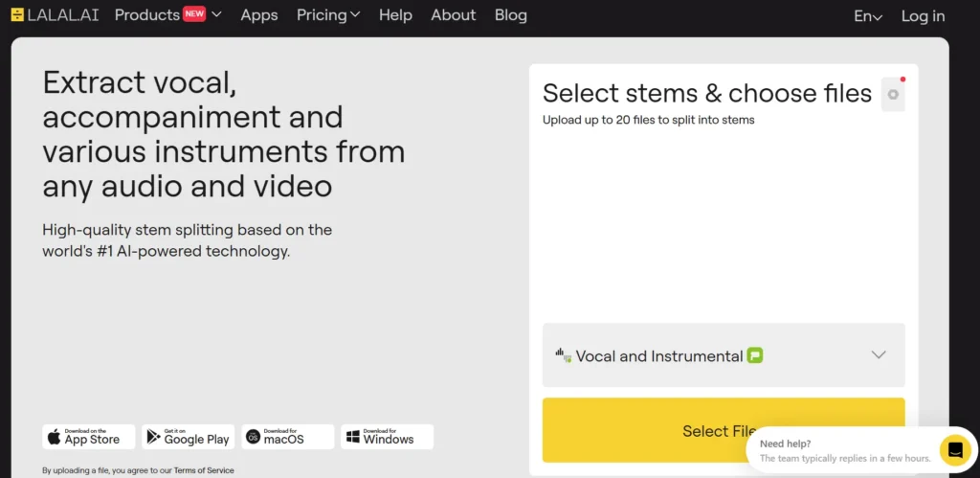The image size is (980, 478).
Task: Get the app on Google Play badge
Action: (189, 437)
